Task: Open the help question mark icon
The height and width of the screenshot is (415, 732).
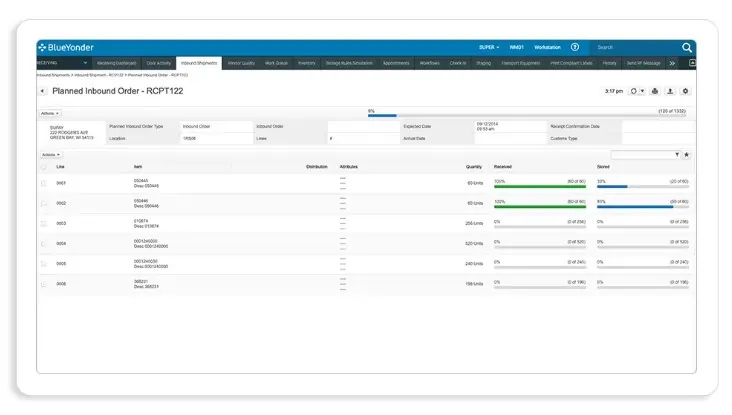Action: 575,47
